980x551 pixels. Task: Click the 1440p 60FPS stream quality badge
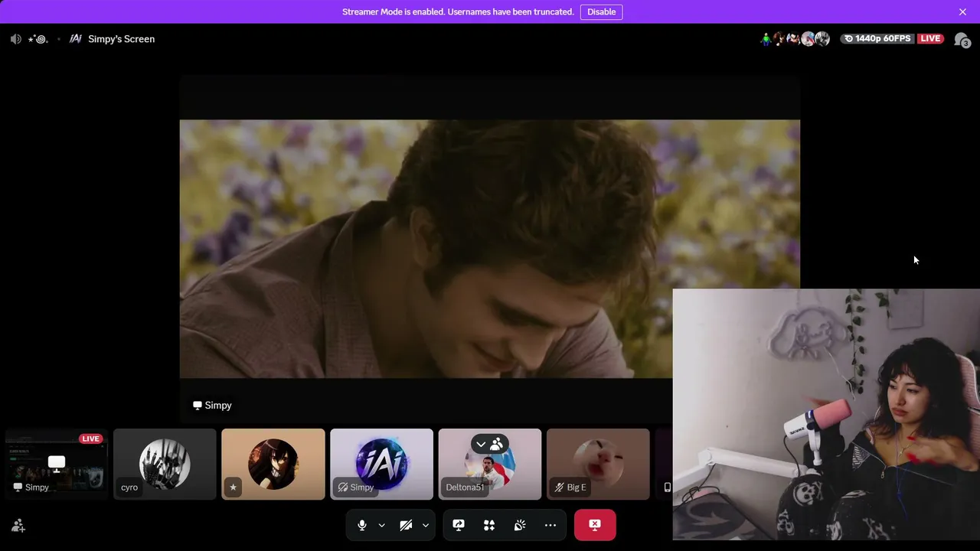pos(877,39)
